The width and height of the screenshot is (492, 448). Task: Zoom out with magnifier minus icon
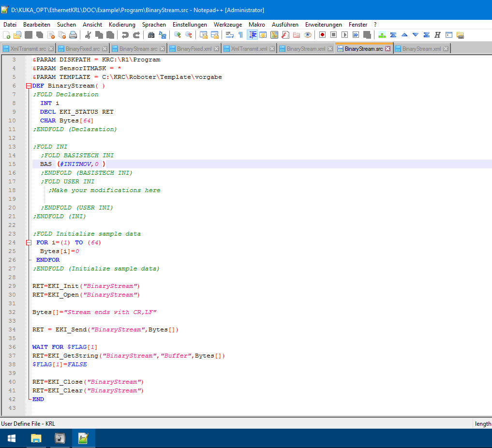click(188, 35)
